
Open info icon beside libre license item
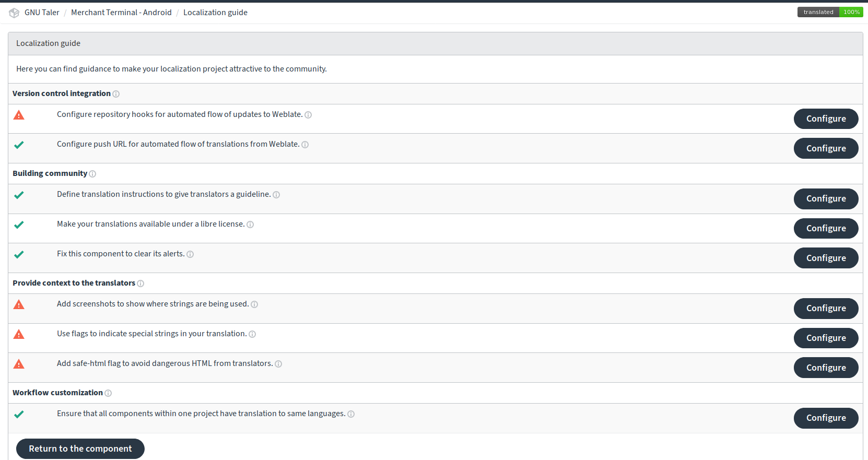click(250, 225)
